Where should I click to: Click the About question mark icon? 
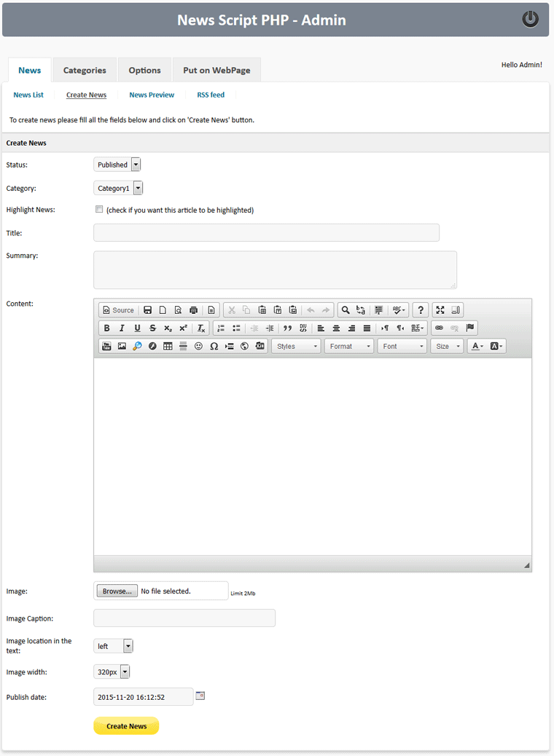coord(421,310)
